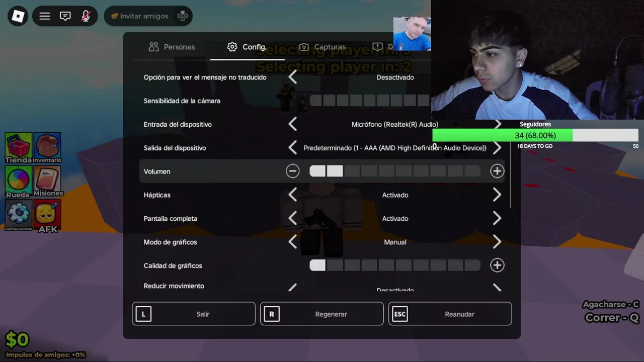Click the Seguidores progress bar
Viewport: 644px width, 362px height.
(535, 135)
